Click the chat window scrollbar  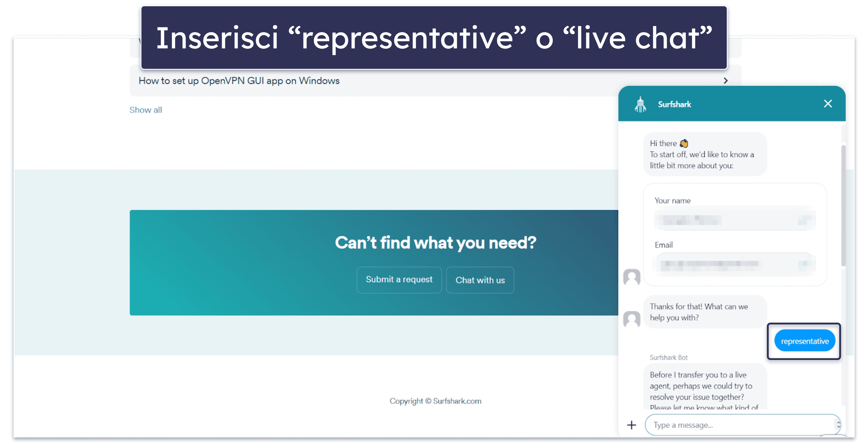point(843,206)
